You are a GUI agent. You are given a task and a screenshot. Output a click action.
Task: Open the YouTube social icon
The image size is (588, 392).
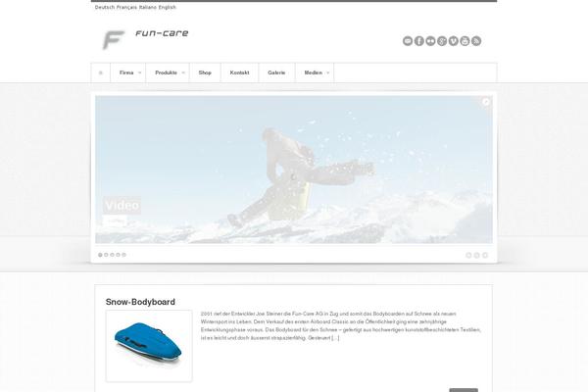[465, 41]
